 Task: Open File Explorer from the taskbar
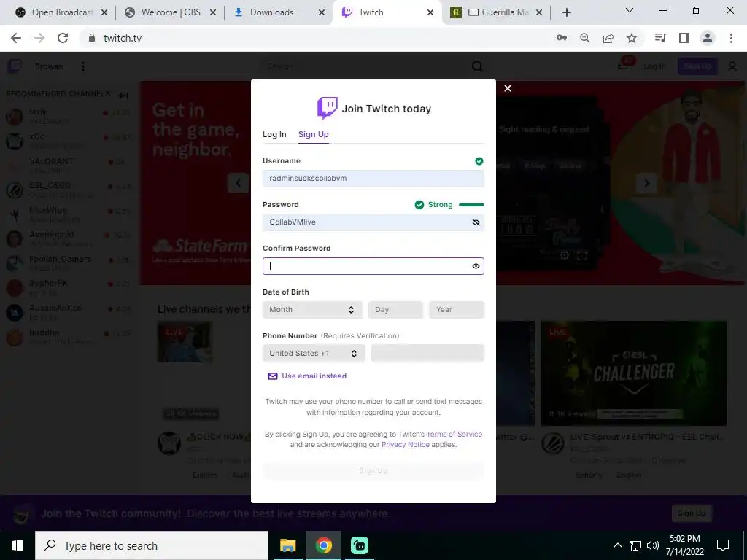(x=287, y=545)
